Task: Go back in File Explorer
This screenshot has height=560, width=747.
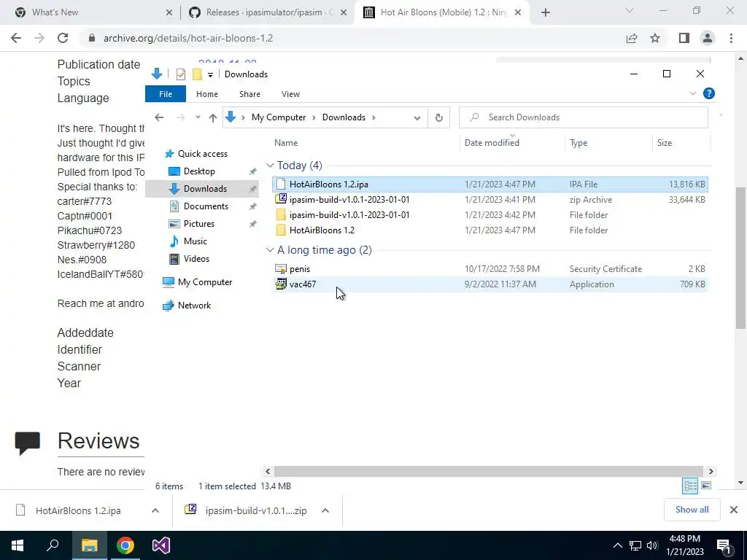Action: 159,117
